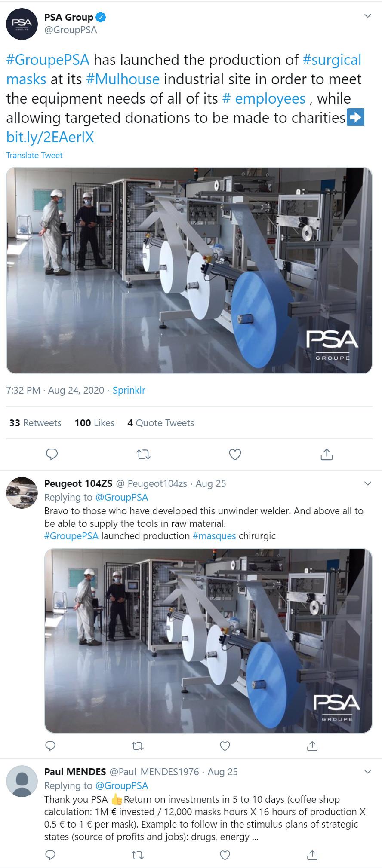
Task: Like the PSA Group surgical masks tweet
Action: click(235, 454)
